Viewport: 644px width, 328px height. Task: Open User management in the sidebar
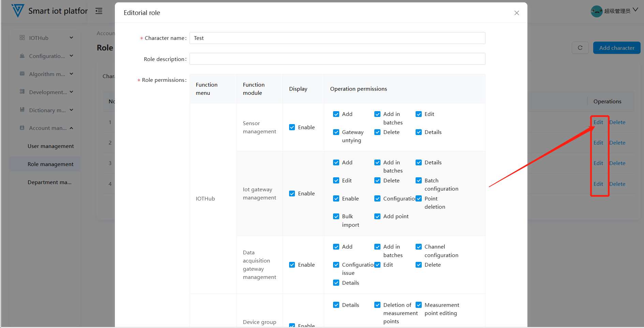50,146
